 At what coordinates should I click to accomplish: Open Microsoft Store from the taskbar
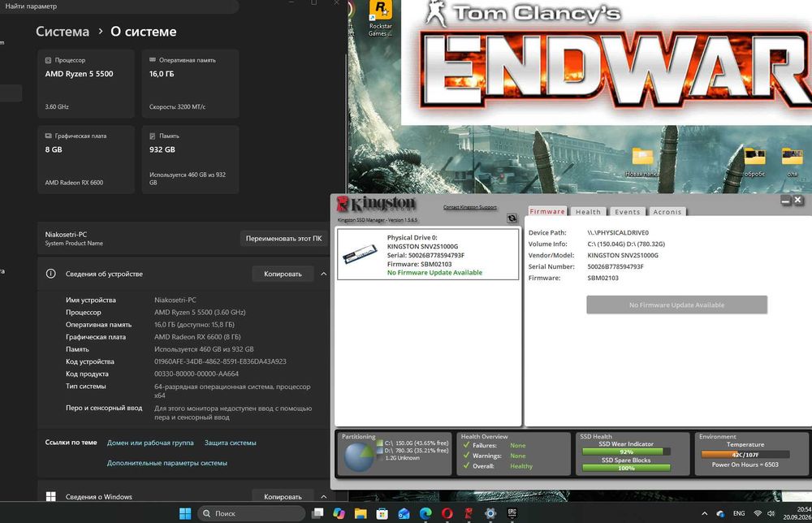tap(382, 513)
